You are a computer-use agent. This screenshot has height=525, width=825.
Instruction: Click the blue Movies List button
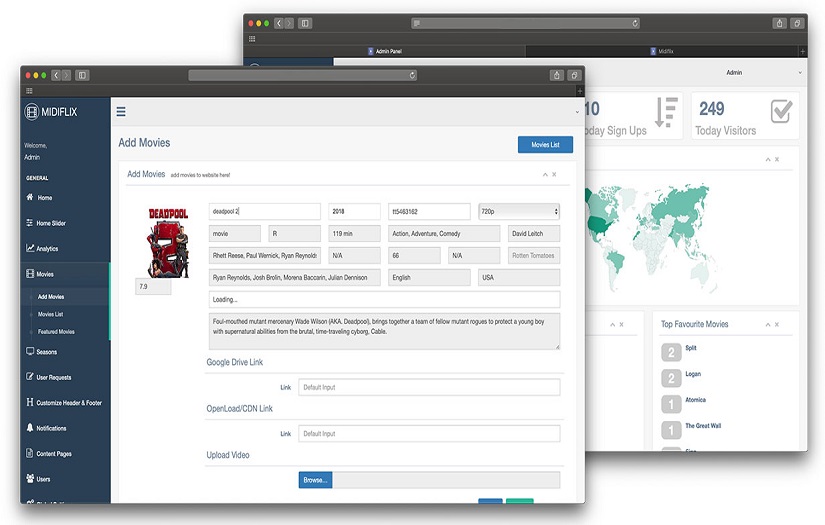click(545, 145)
